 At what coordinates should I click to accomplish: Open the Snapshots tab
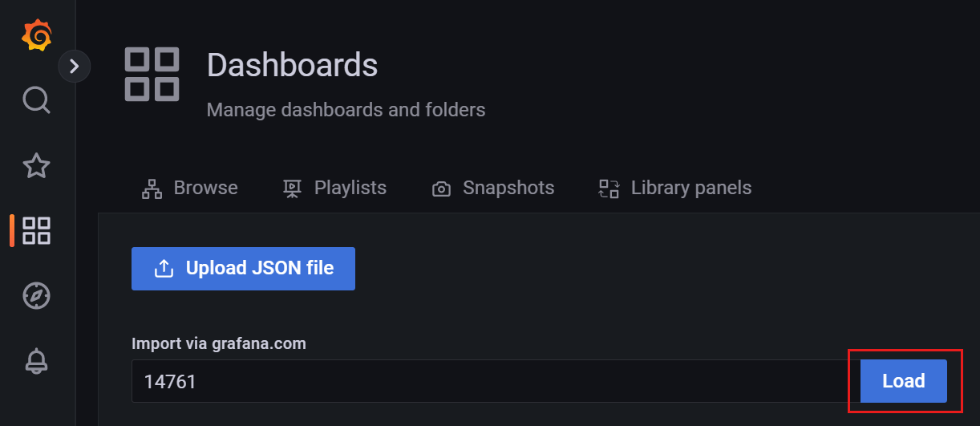(493, 188)
